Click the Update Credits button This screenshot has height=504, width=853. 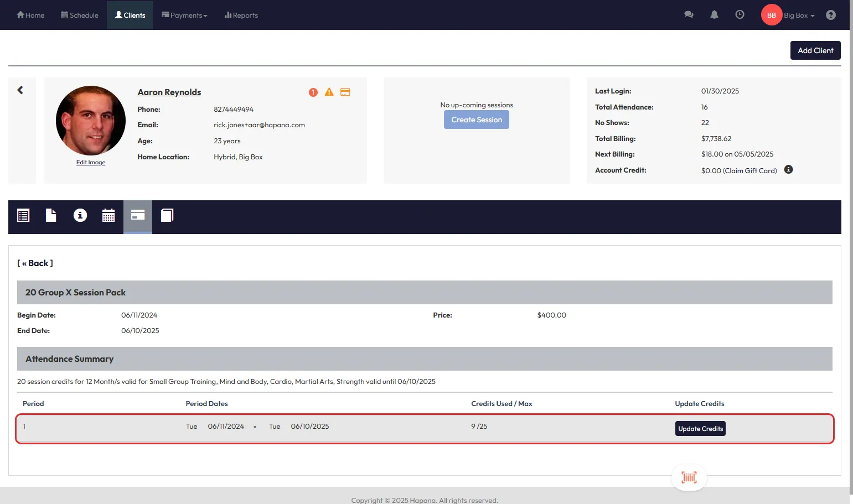coord(700,429)
